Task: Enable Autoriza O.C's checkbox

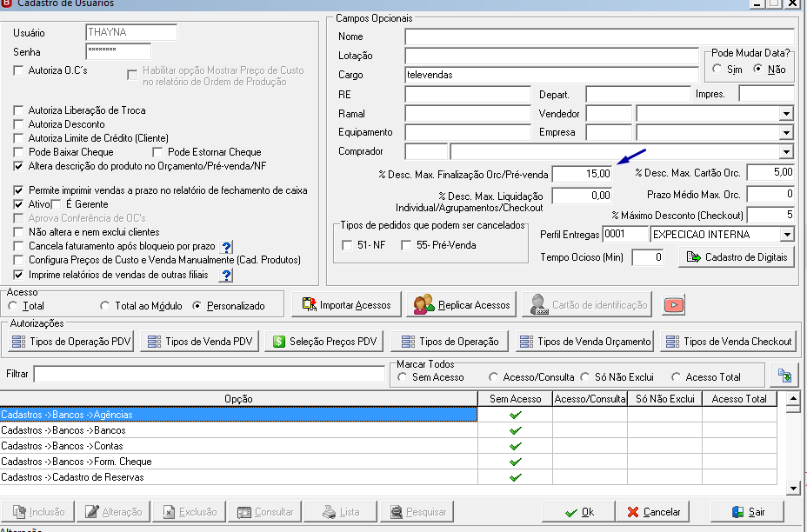Action: [x=18, y=70]
